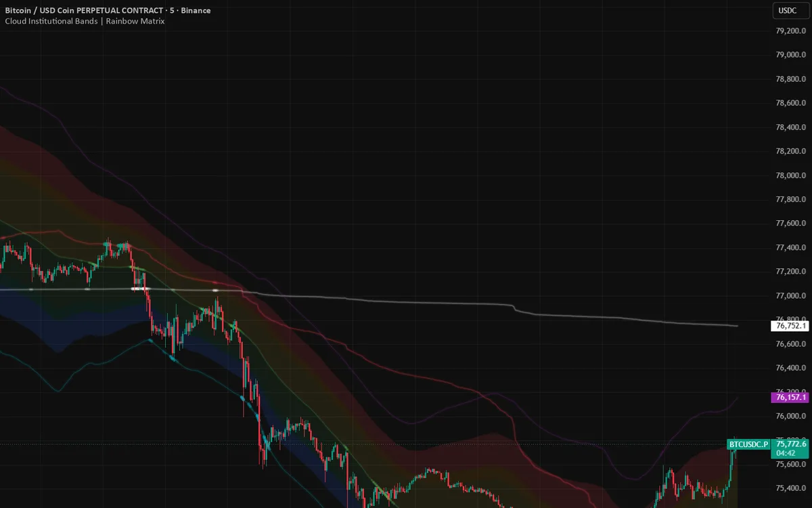The image size is (812, 508).
Task: Click the 77,400.0 price axis label
Action: 790,248
